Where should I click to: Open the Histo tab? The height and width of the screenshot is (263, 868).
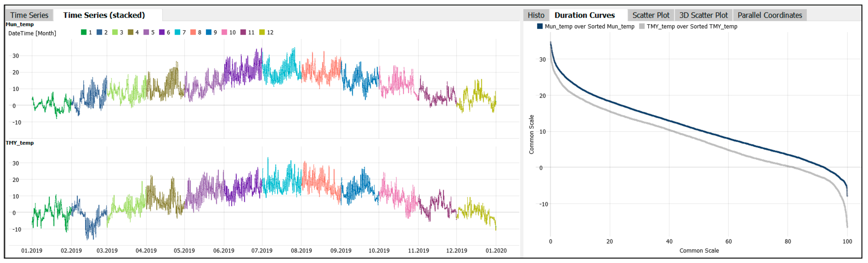point(536,15)
